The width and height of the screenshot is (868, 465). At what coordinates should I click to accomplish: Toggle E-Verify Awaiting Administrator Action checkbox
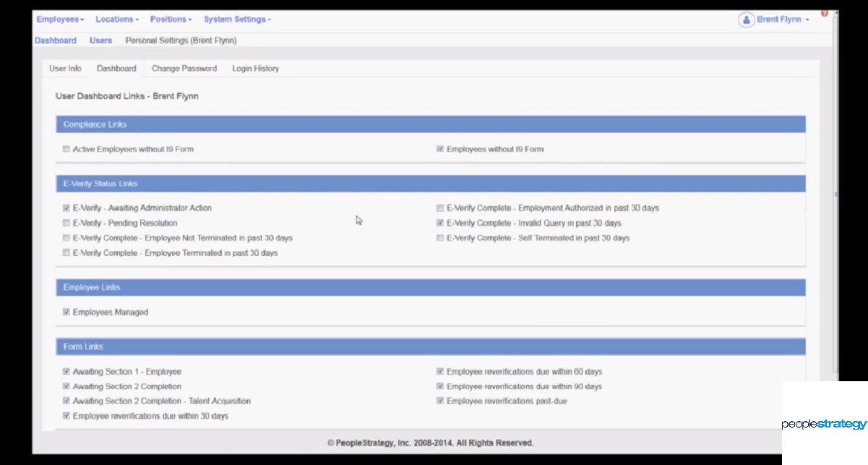[x=66, y=208]
